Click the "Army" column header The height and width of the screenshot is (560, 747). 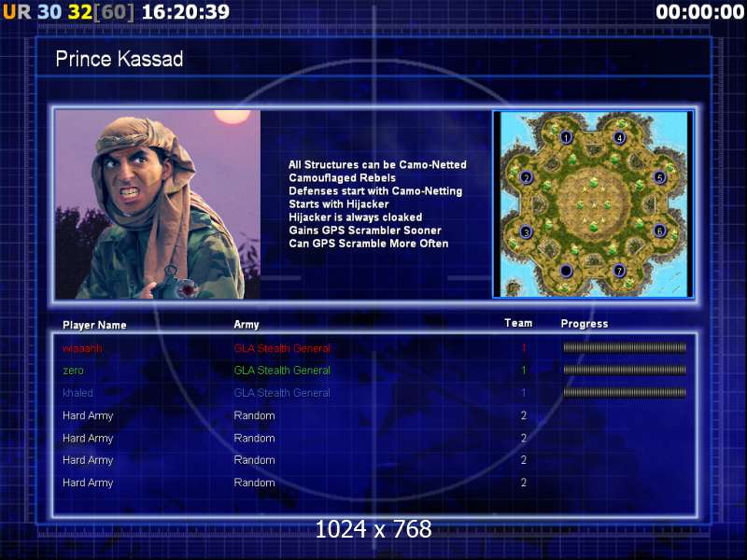click(x=247, y=325)
